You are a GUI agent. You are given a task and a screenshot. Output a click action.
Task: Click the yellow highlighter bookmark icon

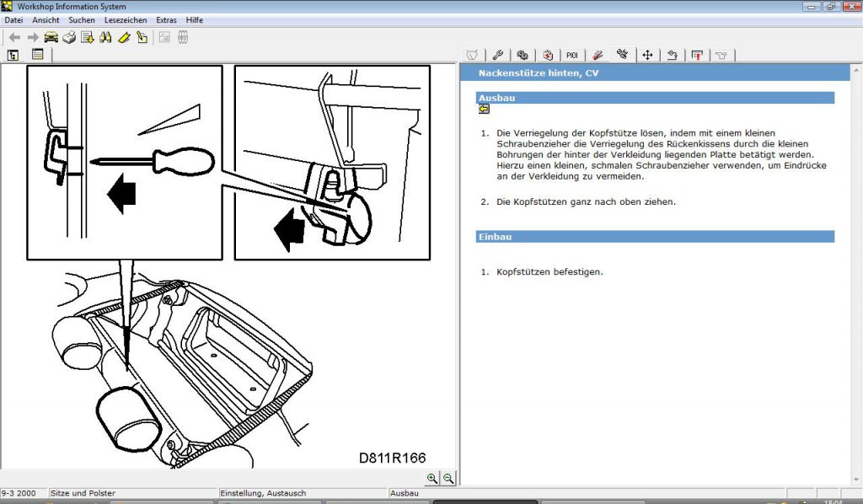click(x=125, y=37)
